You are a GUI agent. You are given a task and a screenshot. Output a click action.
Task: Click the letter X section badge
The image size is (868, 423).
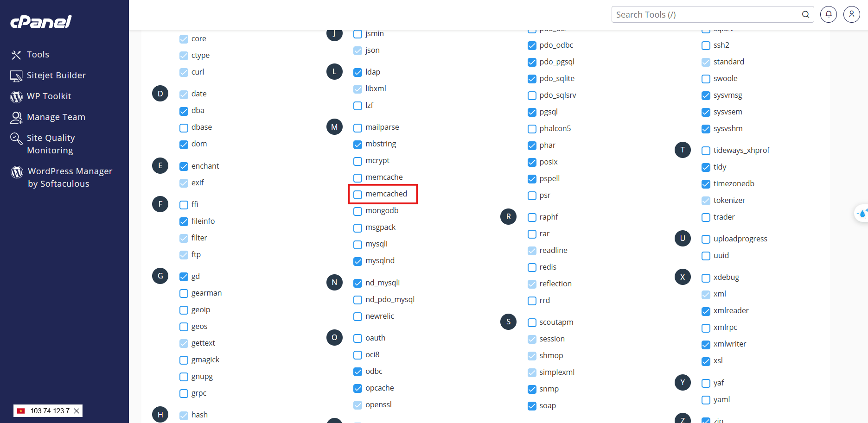click(x=683, y=277)
